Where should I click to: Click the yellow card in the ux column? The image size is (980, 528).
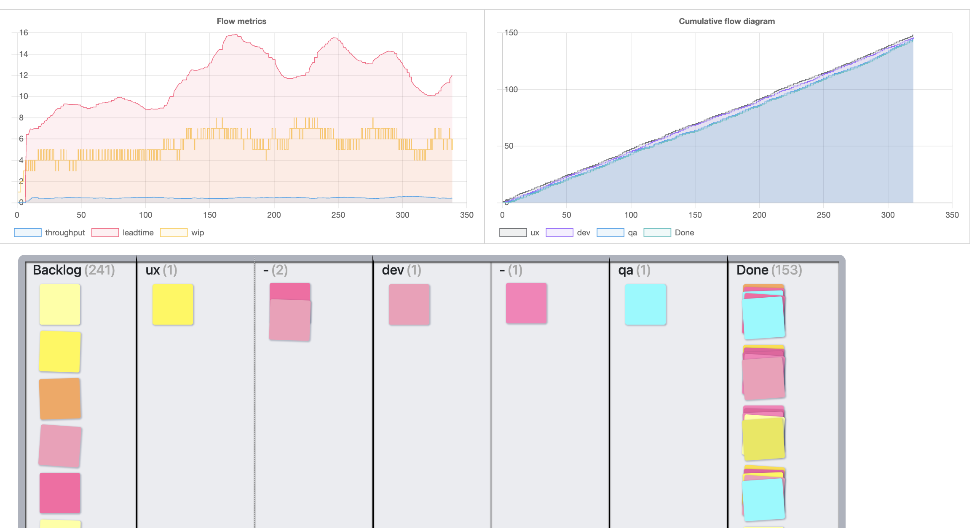click(172, 304)
